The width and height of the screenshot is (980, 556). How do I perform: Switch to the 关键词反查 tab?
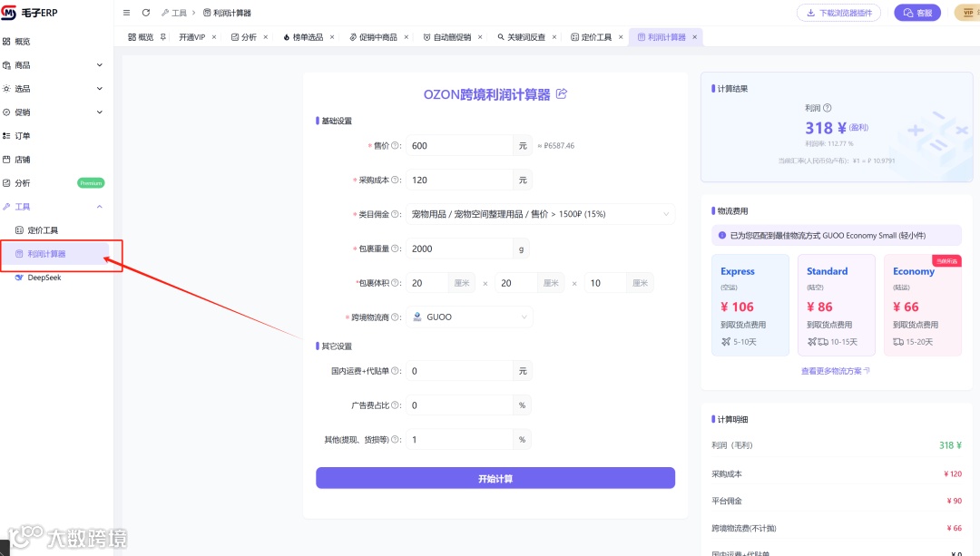point(521,37)
